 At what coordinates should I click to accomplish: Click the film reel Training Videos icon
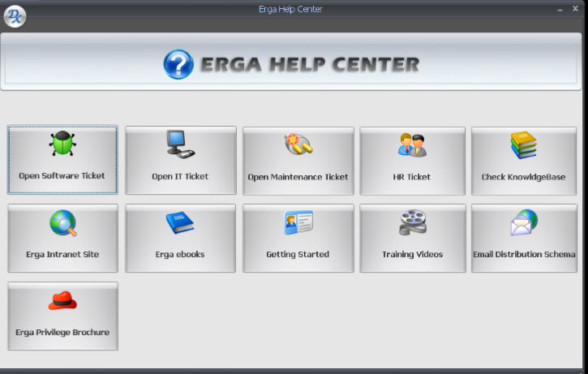(x=412, y=222)
